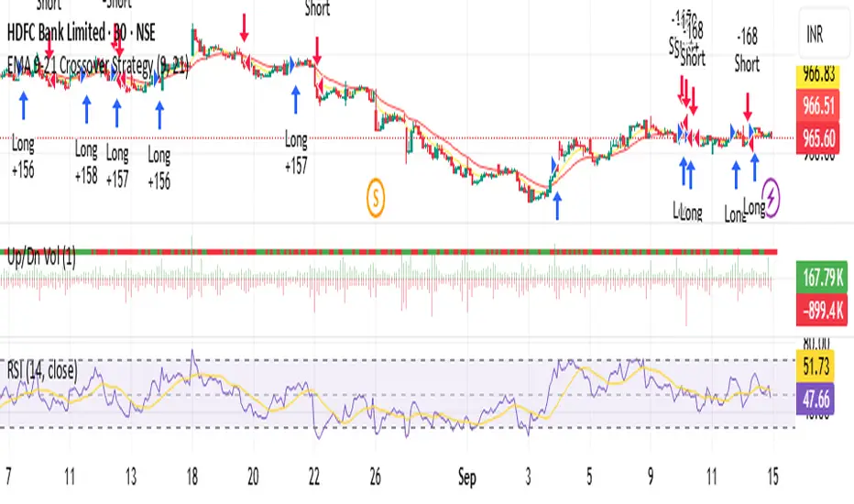The width and height of the screenshot is (854, 504).
Task: Click date 22 on the time axis
Action: tap(314, 477)
